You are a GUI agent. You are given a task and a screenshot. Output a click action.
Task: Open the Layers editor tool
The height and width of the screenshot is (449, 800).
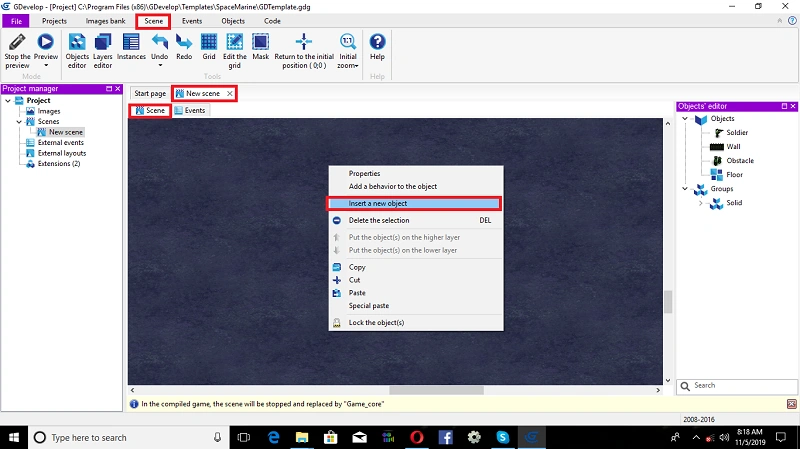pos(103,51)
